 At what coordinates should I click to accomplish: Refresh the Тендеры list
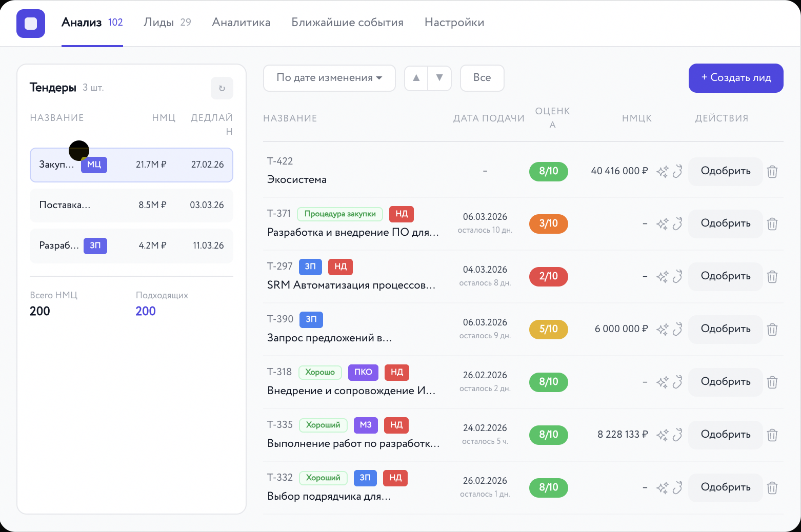[x=222, y=88]
